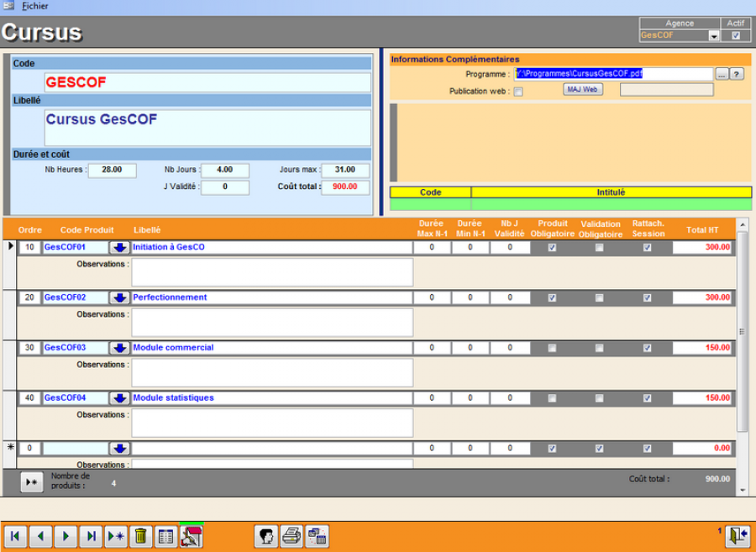Image resolution: width=756 pixels, height=552 pixels.
Task: Jump to the last record
Action: click(91, 535)
